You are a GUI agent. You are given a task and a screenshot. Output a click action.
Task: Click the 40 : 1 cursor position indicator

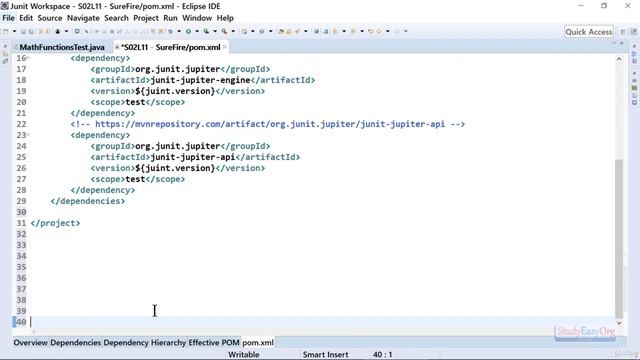pyautogui.click(x=382, y=355)
